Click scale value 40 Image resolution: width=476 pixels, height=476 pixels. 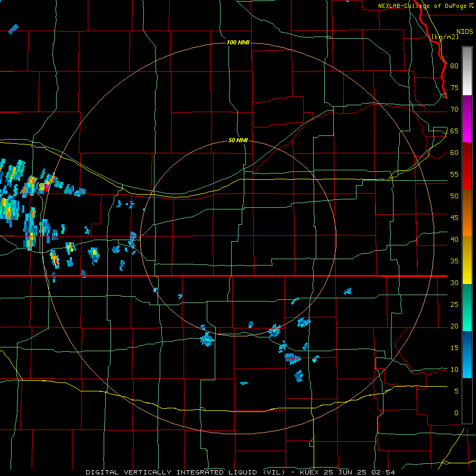coord(454,239)
